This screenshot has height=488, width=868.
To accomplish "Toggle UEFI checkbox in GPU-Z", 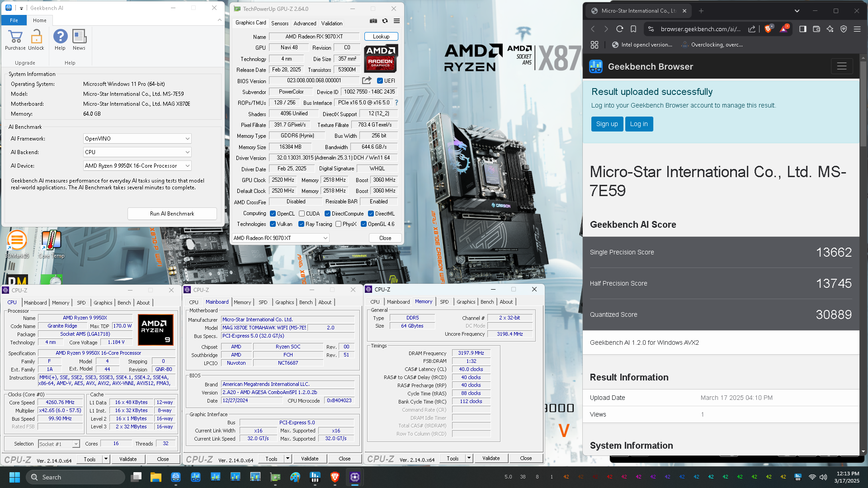I will pyautogui.click(x=380, y=81).
